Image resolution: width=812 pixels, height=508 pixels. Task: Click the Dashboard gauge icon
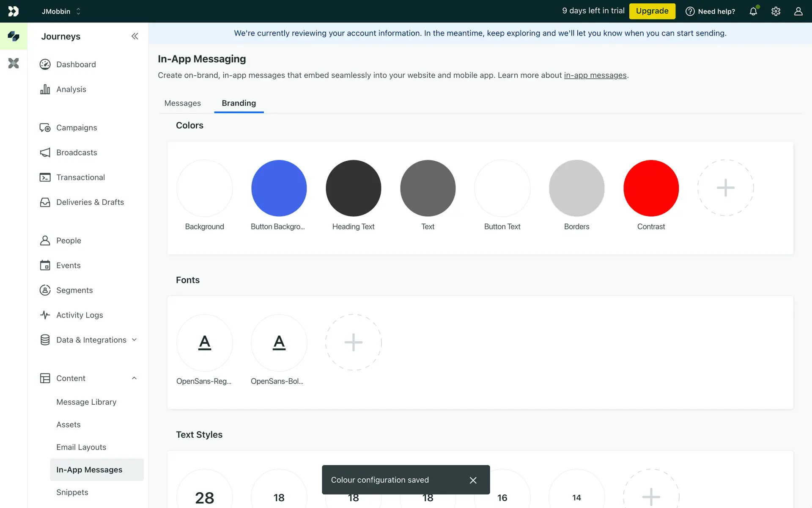tap(45, 64)
